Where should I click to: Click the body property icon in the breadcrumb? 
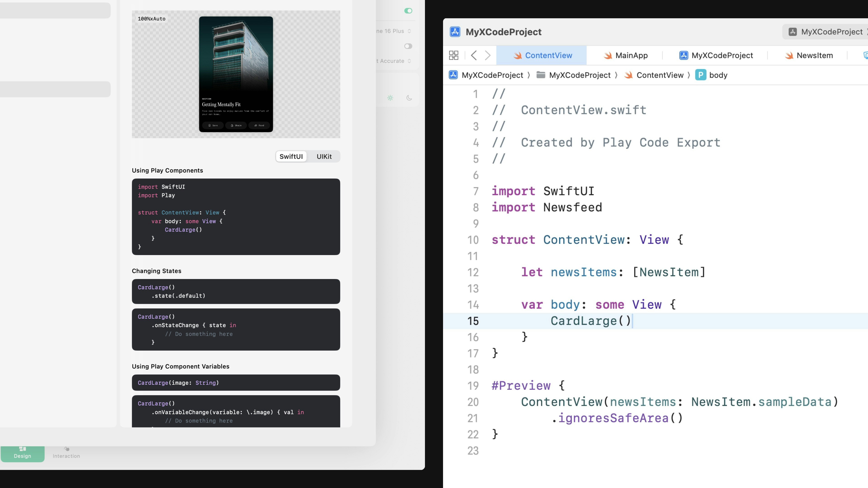[701, 75]
